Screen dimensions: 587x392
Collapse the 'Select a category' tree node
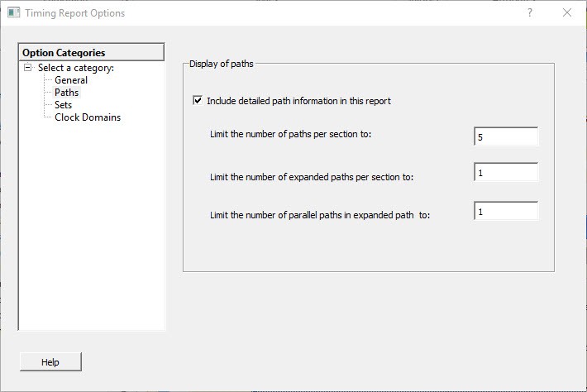[28, 68]
